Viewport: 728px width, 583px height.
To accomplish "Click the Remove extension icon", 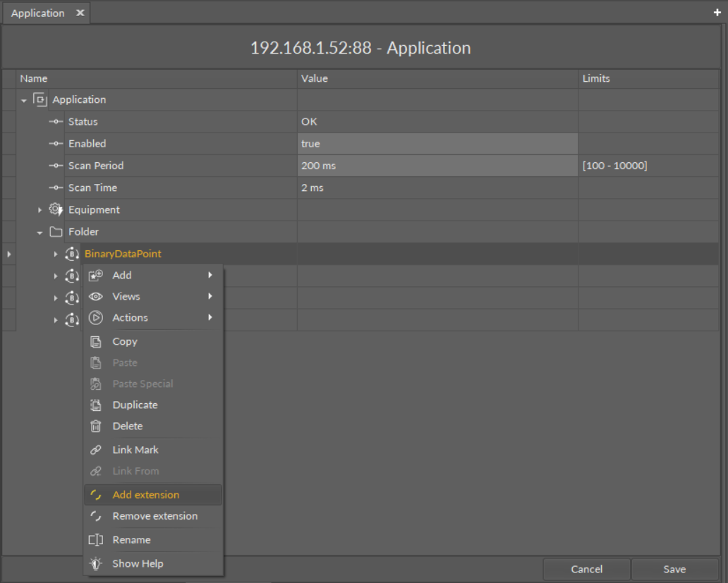I will point(97,517).
